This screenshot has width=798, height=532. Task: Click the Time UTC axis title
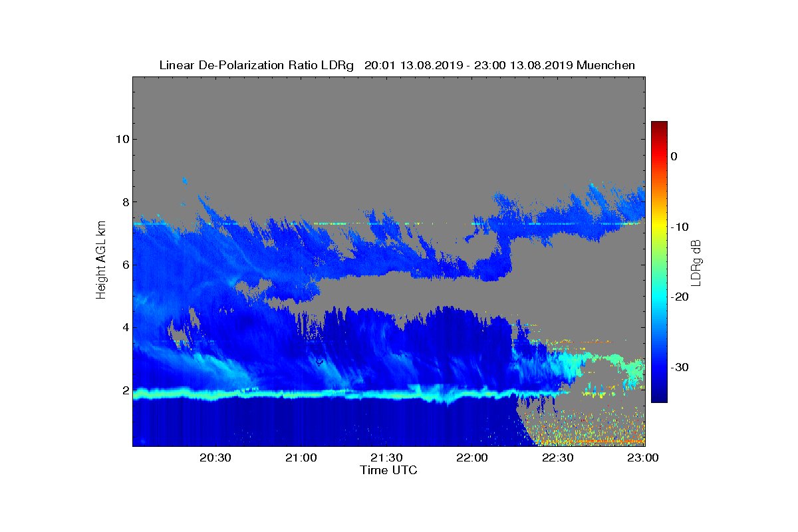click(x=389, y=470)
